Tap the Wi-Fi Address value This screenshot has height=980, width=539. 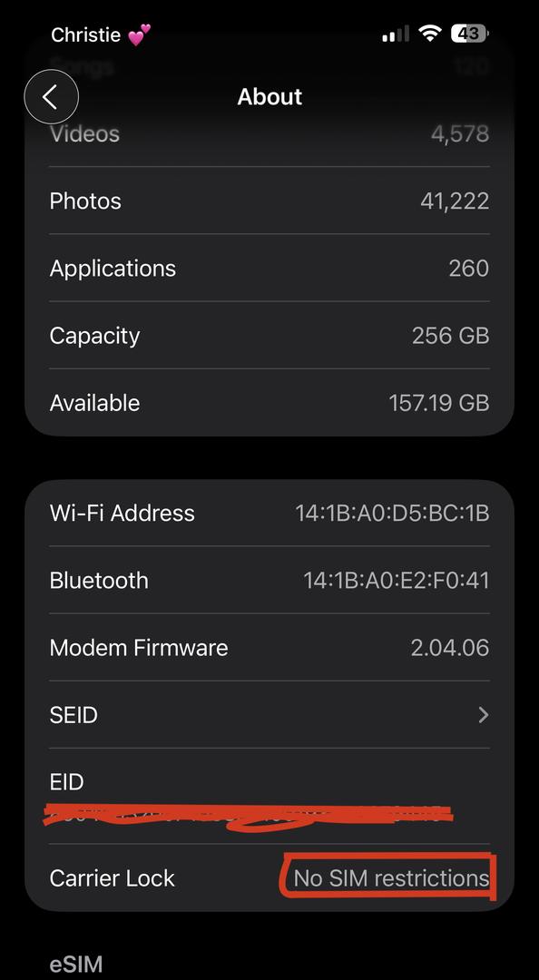tap(392, 513)
